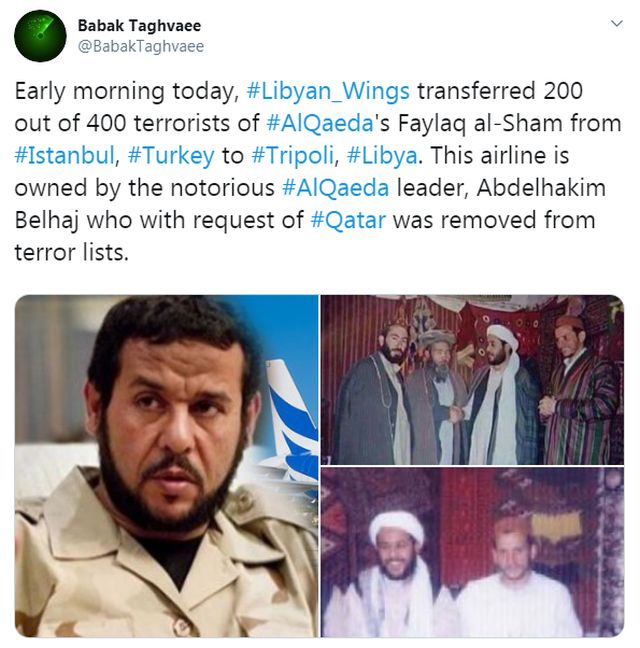
Task: Open the top-right group photo of four men
Action: [472, 379]
